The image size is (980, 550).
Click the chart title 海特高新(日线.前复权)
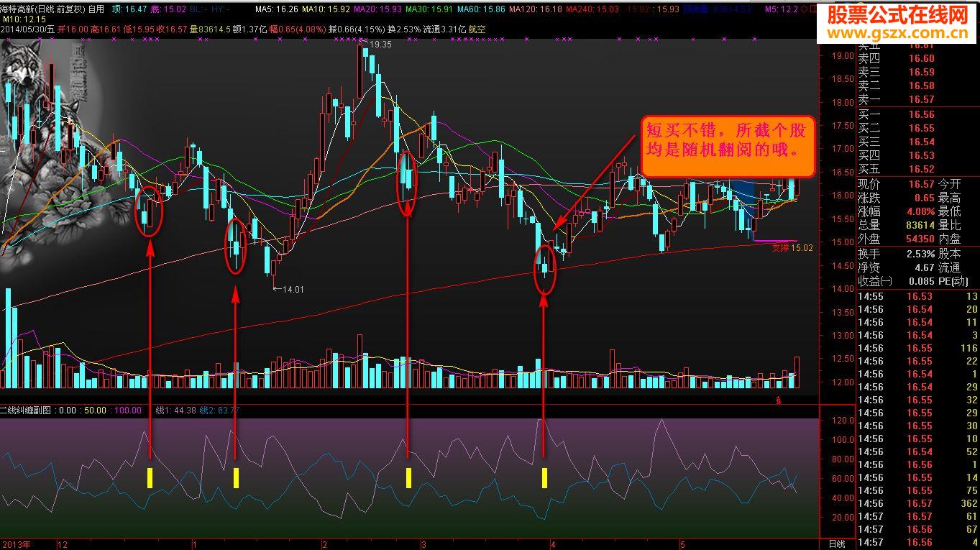click(x=43, y=9)
